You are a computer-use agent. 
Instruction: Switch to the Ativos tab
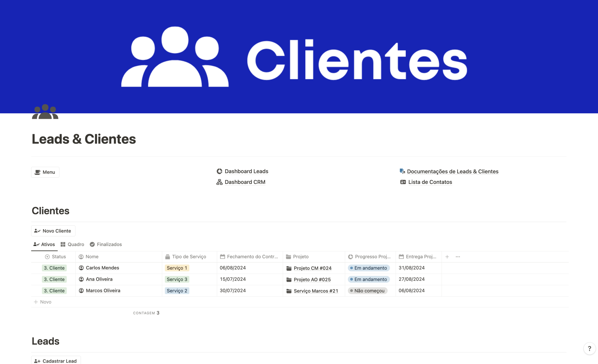pyautogui.click(x=44, y=244)
